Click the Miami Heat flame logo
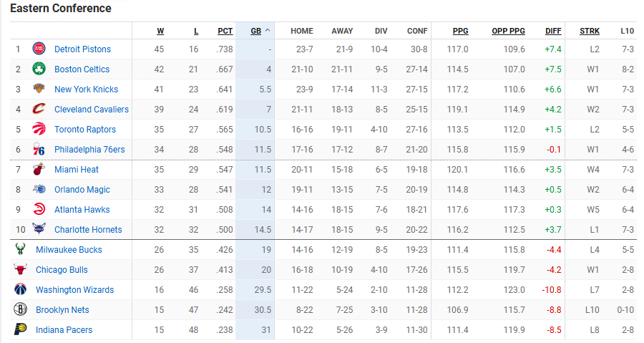This screenshot has height=343, width=644. [x=39, y=169]
